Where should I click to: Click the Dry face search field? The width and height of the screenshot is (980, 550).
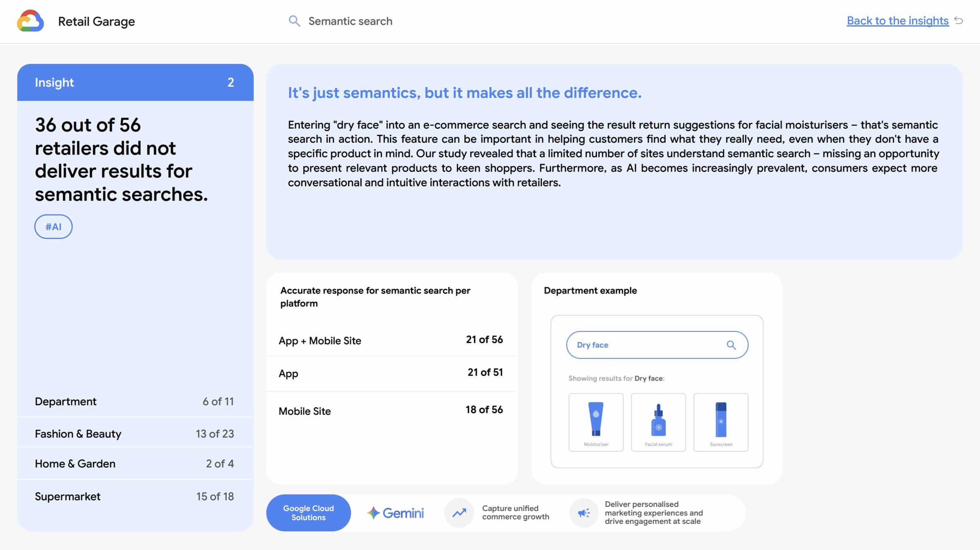pyautogui.click(x=647, y=345)
